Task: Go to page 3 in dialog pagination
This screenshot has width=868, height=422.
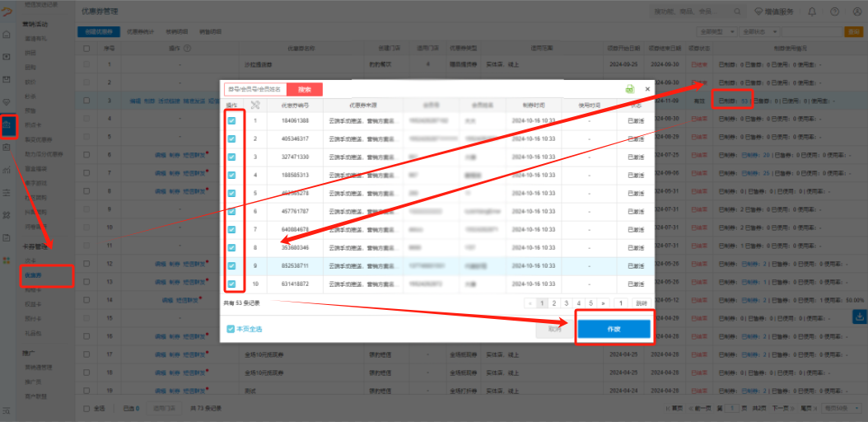Action: [567, 303]
